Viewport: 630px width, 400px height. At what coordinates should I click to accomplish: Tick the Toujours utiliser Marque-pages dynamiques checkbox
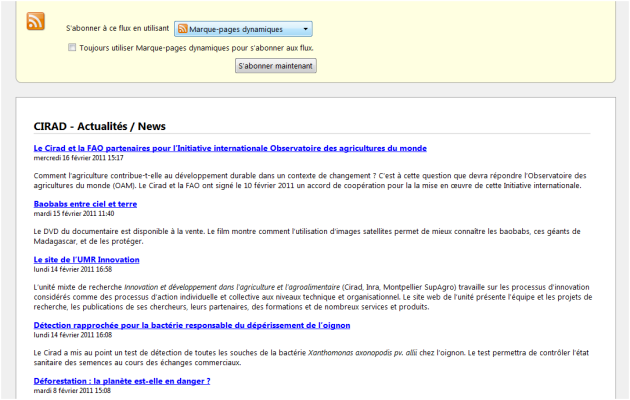tap(72, 47)
